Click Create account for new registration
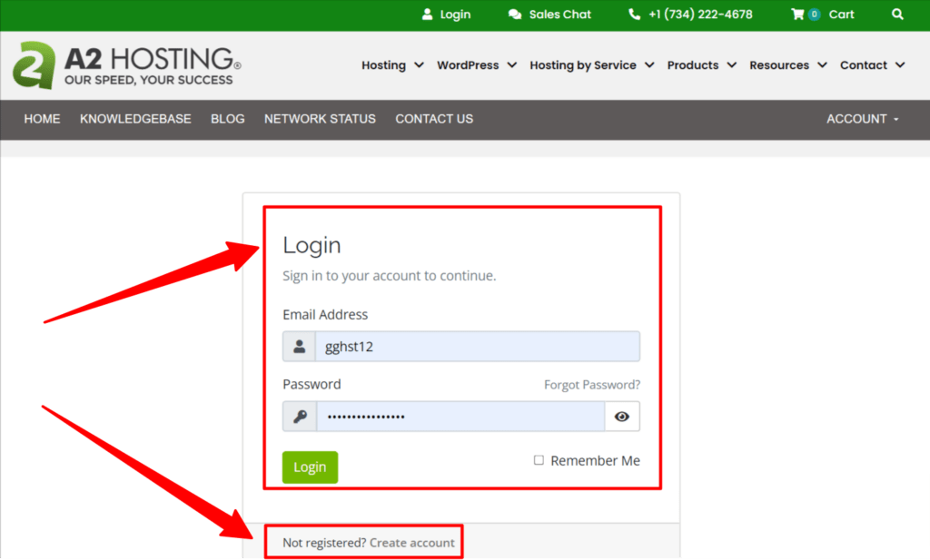 [412, 542]
